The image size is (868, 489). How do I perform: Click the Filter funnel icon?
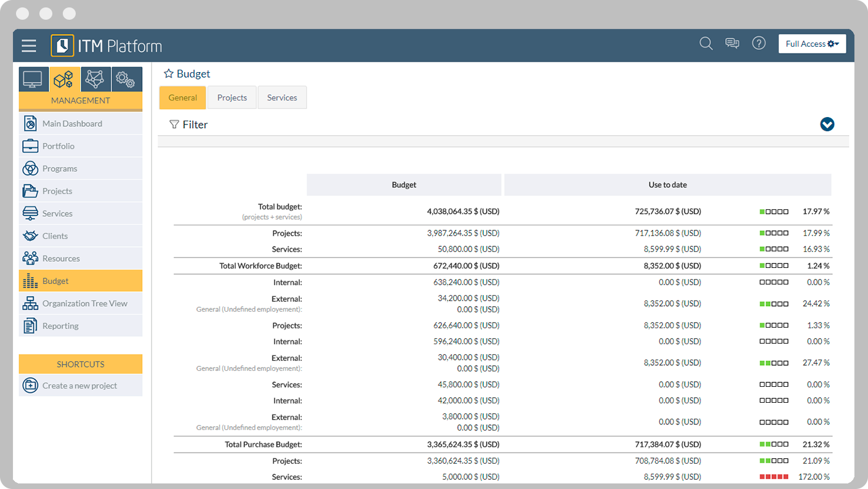click(x=174, y=124)
